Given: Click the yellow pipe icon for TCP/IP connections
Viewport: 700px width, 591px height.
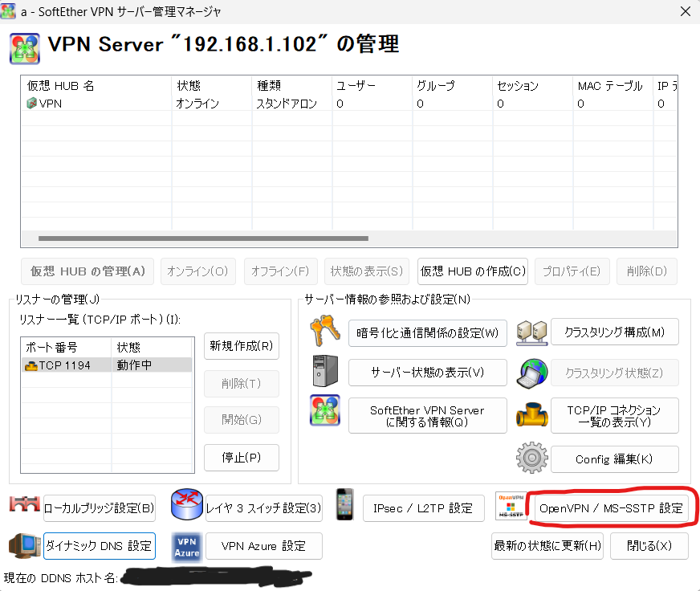Looking at the screenshot, I should point(531,414).
